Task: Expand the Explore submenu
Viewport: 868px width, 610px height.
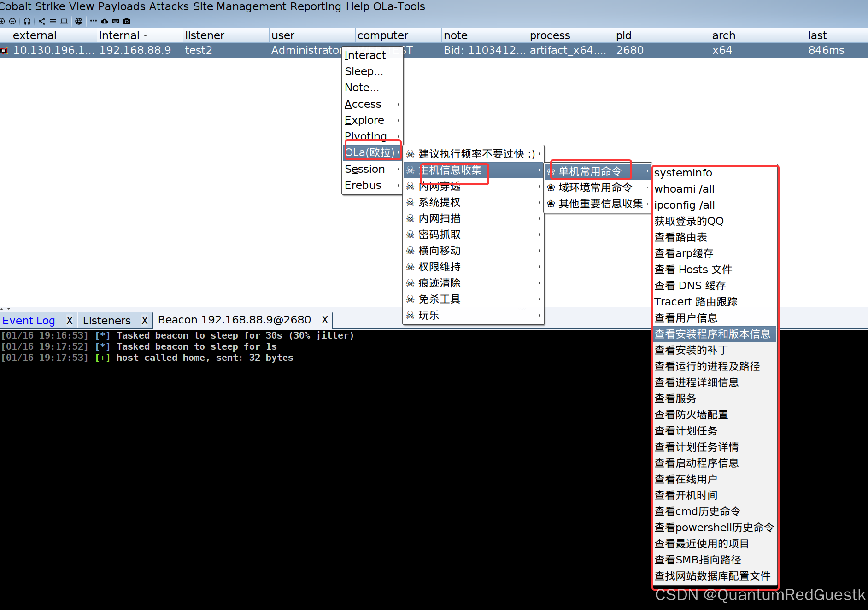Action: tap(372, 120)
